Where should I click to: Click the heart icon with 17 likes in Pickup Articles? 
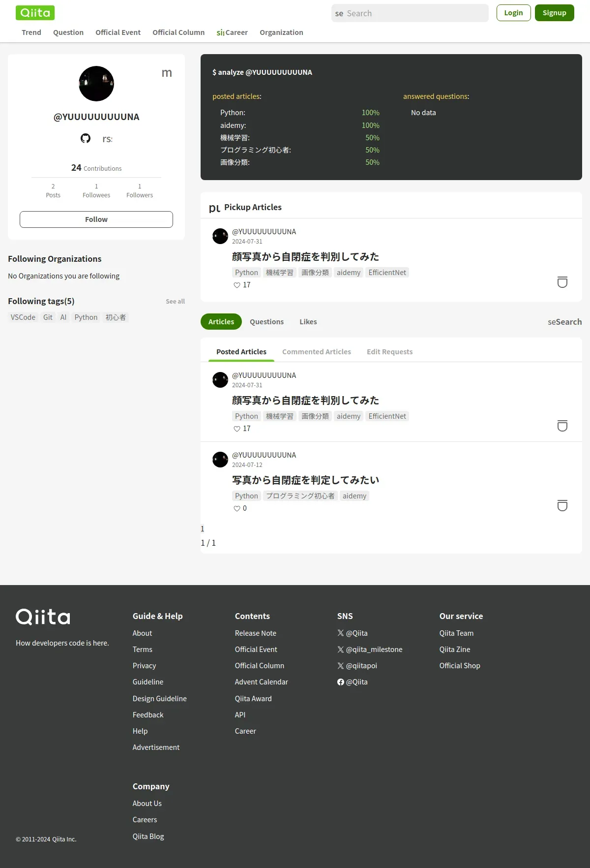click(237, 285)
